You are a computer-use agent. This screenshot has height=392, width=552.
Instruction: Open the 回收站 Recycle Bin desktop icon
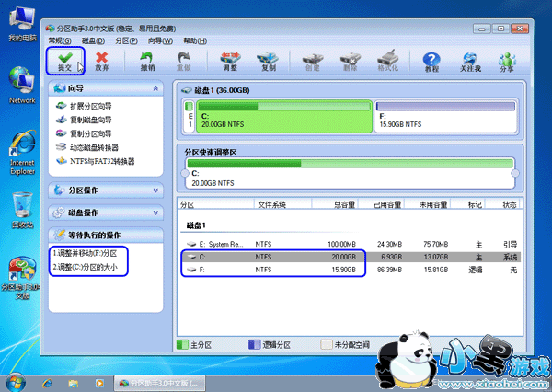[x=22, y=211]
